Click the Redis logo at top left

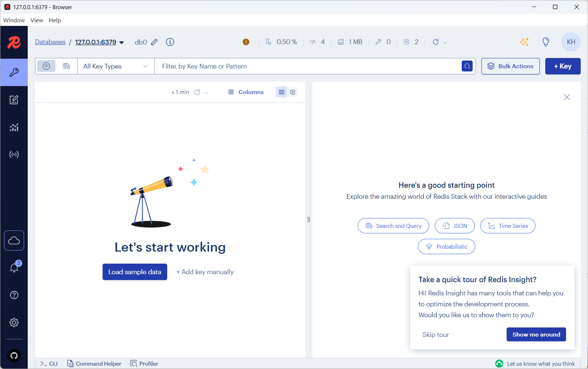14,42
